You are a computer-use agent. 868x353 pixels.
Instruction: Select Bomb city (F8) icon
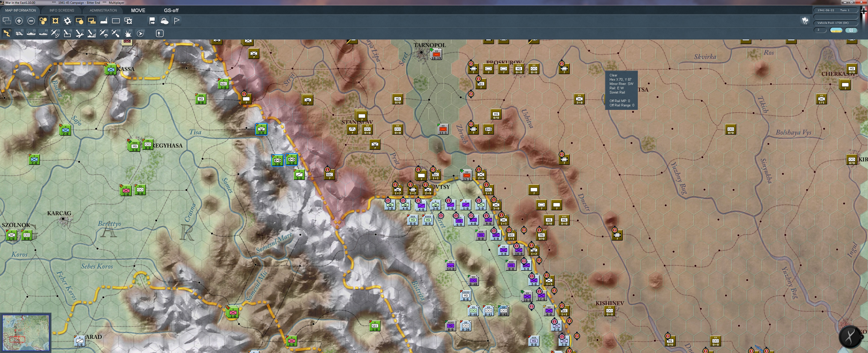tap(92, 33)
